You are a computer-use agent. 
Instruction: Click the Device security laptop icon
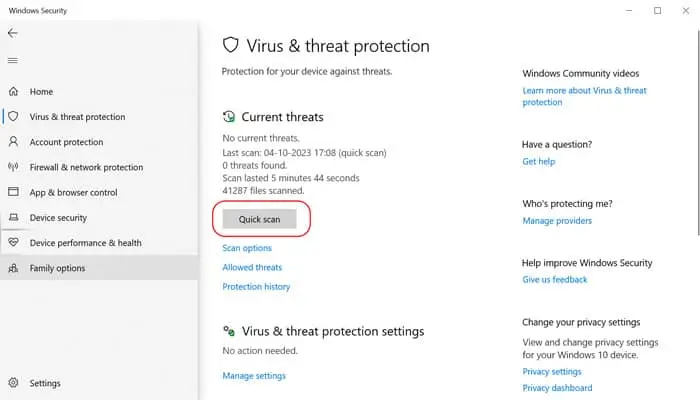14,217
